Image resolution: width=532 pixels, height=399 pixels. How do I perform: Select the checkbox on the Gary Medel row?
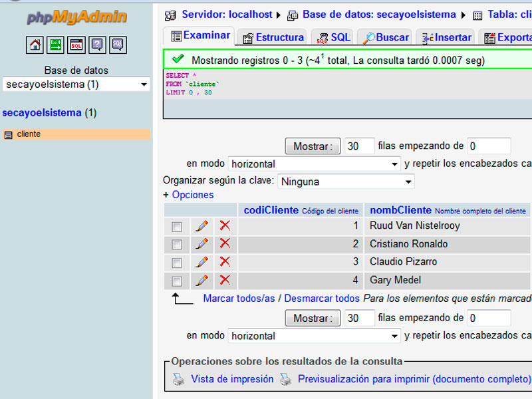[x=176, y=280]
